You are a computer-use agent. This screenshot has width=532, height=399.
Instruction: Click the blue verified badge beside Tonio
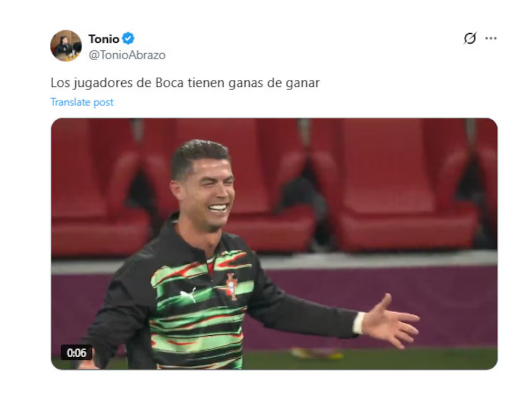click(128, 38)
